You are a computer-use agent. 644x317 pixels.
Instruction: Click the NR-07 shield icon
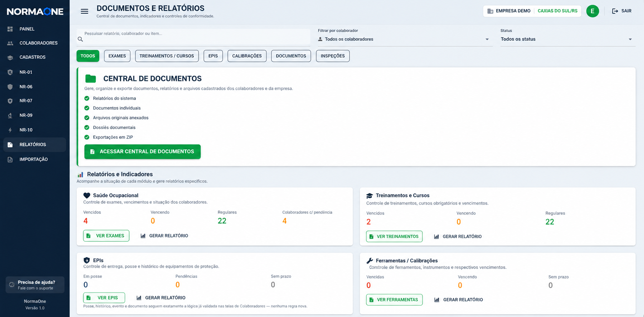tap(10, 101)
